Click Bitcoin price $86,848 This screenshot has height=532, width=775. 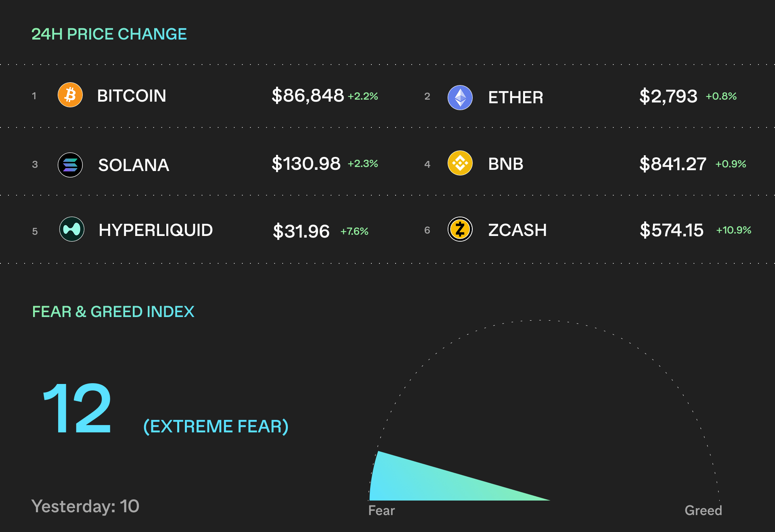click(x=308, y=96)
